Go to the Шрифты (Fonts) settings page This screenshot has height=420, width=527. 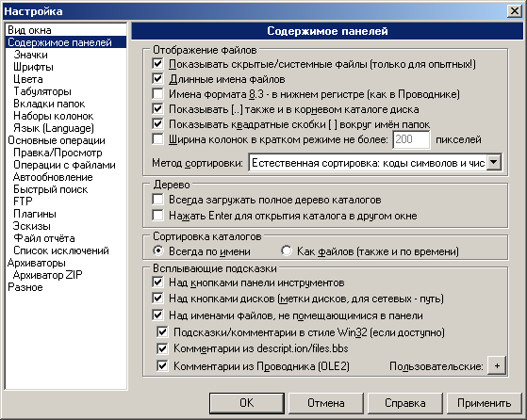coord(33,67)
